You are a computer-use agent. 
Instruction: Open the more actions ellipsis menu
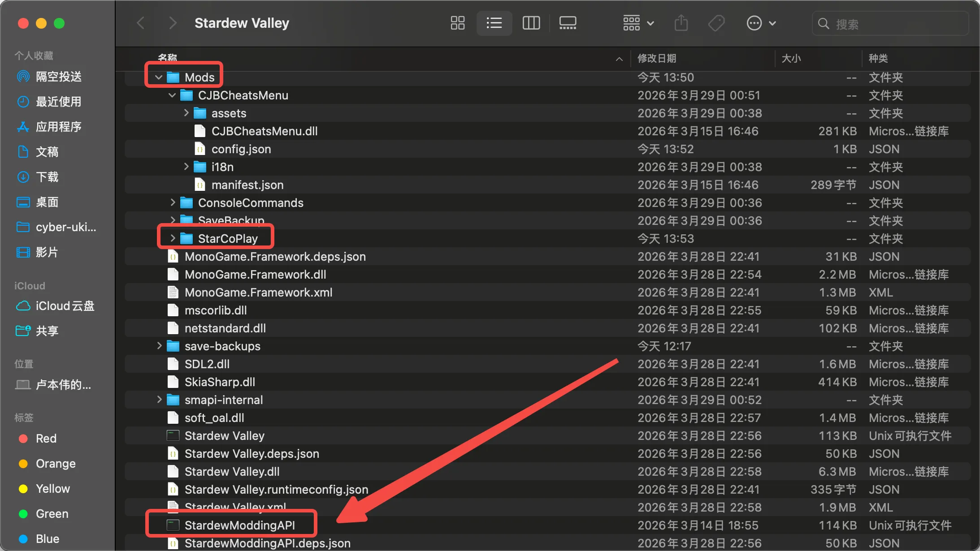(761, 23)
